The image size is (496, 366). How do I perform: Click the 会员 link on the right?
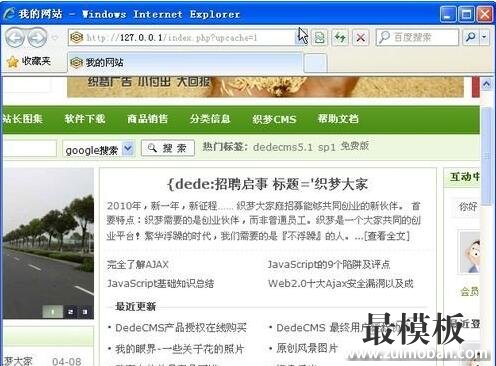pos(469,292)
